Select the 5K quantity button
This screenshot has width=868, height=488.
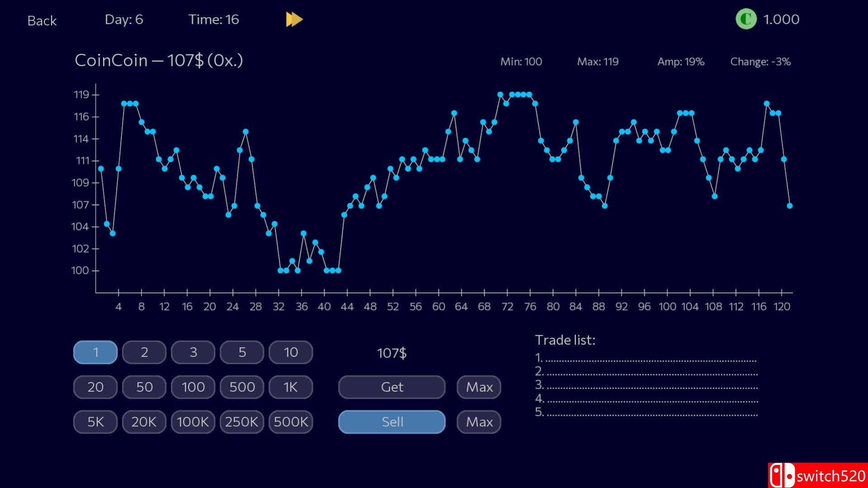pyautogui.click(x=95, y=422)
